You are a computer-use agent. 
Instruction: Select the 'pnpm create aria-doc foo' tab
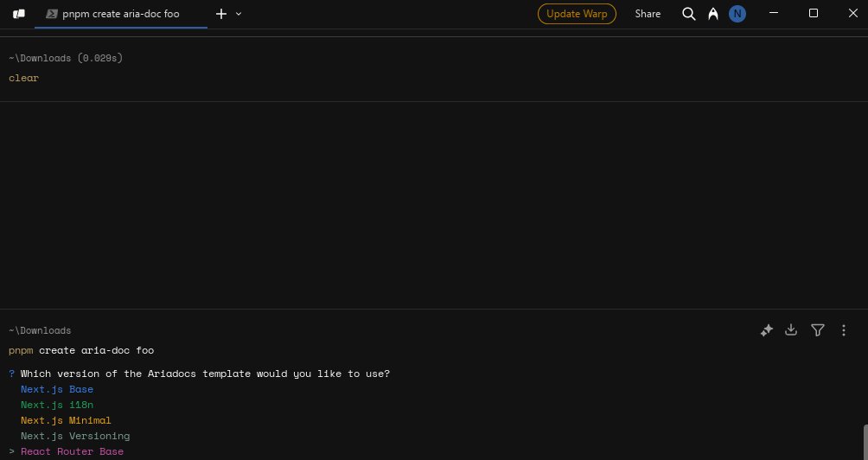click(x=121, y=14)
